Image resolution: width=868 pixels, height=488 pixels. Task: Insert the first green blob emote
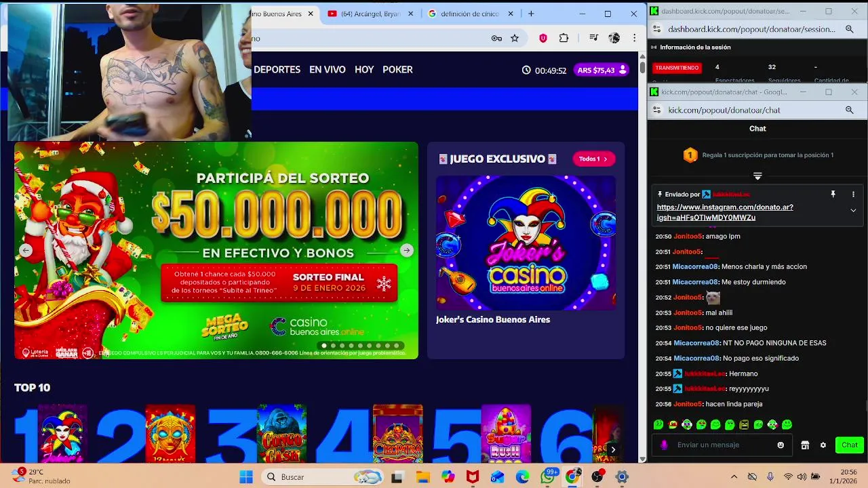coord(658,424)
